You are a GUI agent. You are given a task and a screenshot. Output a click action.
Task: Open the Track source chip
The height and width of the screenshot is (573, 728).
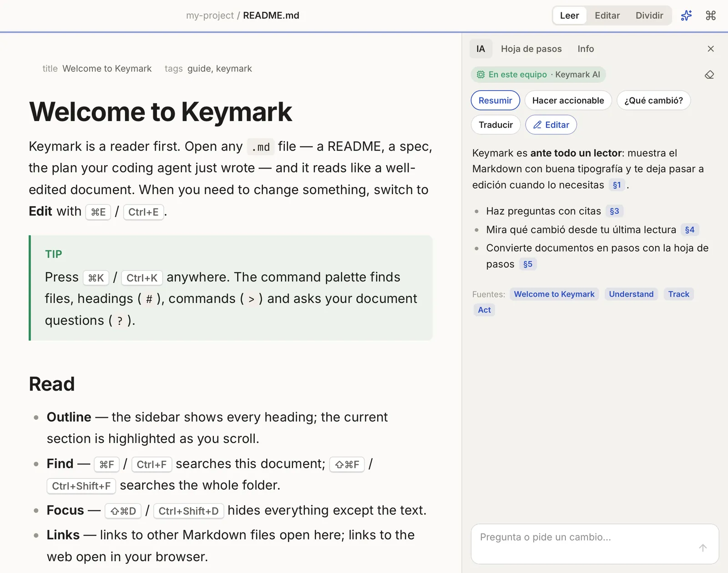tap(679, 294)
